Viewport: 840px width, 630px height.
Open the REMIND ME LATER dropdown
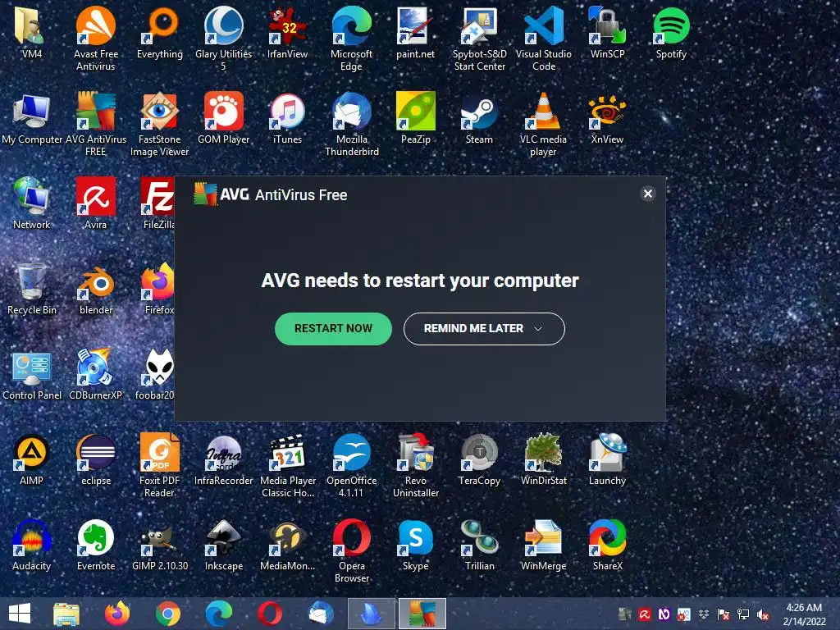coord(484,328)
